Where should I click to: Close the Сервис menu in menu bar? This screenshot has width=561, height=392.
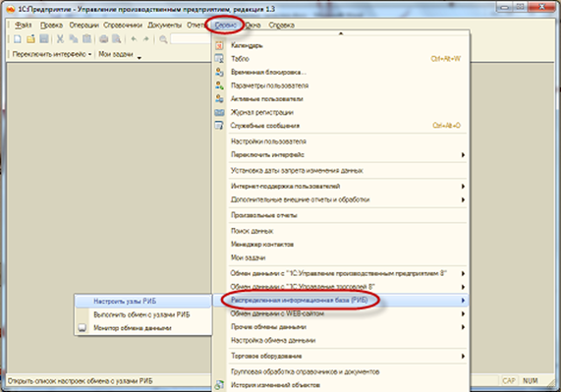226,25
